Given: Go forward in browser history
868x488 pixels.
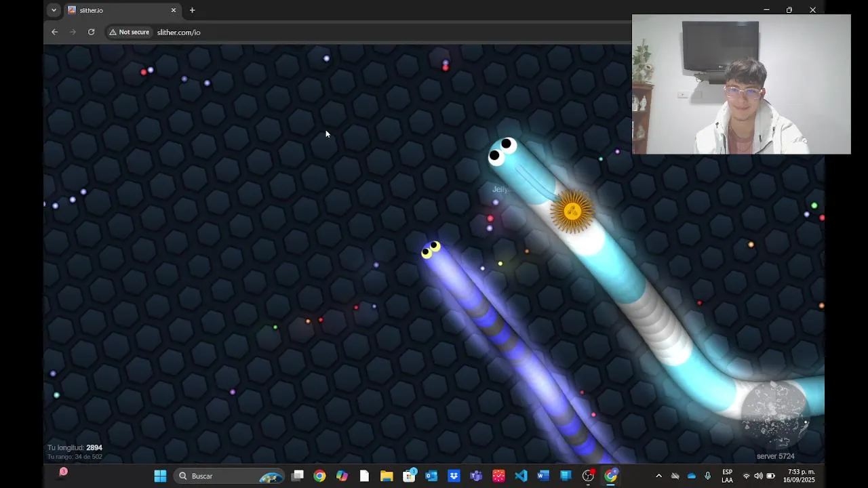Looking at the screenshot, I should pos(73,32).
